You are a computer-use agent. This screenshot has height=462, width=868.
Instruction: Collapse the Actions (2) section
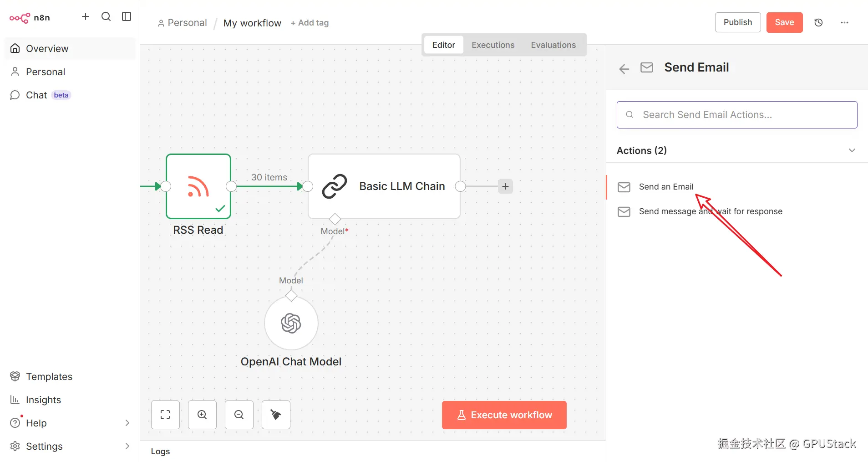pyautogui.click(x=852, y=150)
